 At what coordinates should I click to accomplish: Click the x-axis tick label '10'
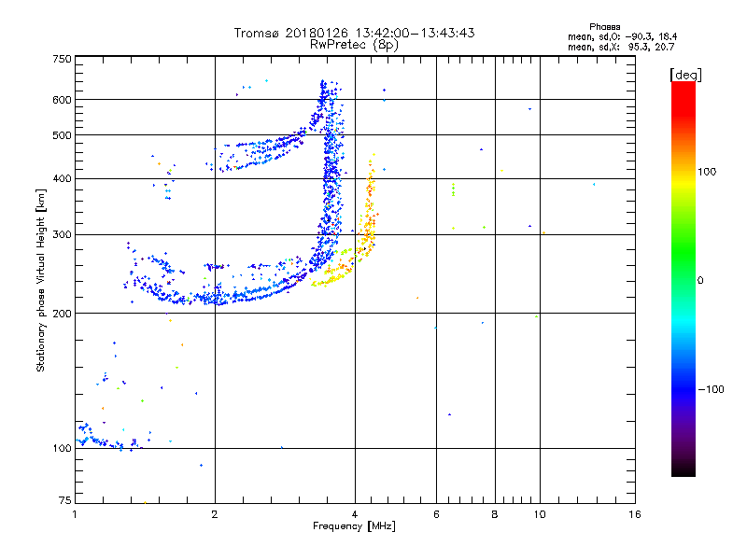coord(540,514)
